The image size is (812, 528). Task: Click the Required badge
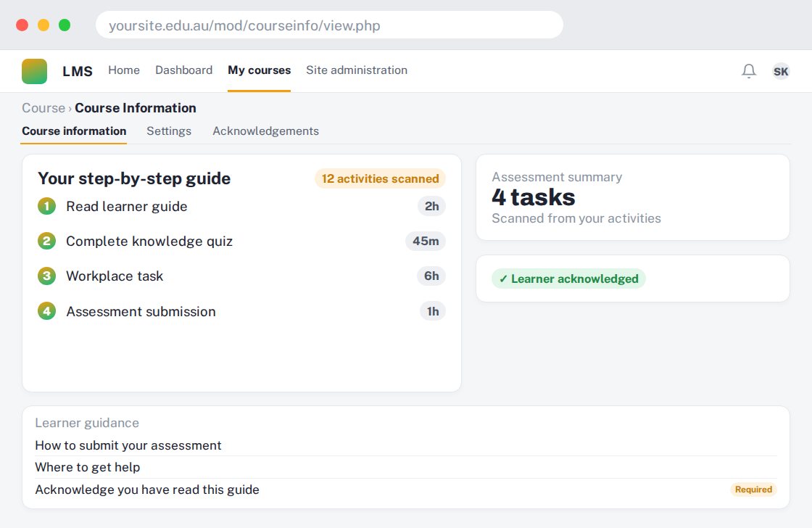coord(753,490)
